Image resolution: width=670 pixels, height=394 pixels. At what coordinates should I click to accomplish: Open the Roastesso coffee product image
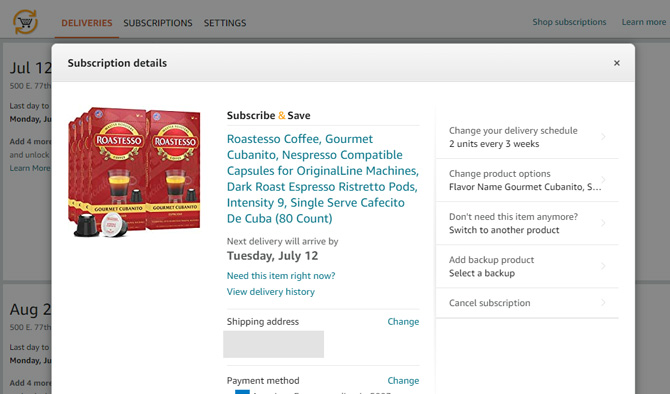coord(134,172)
